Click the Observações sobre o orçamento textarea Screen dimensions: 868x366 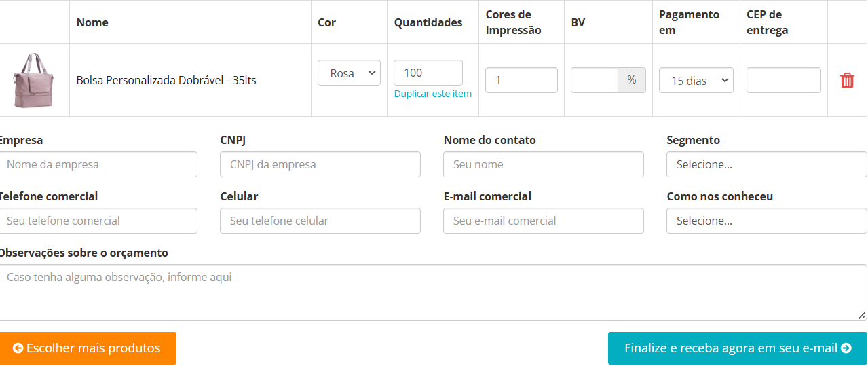click(x=432, y=292)
